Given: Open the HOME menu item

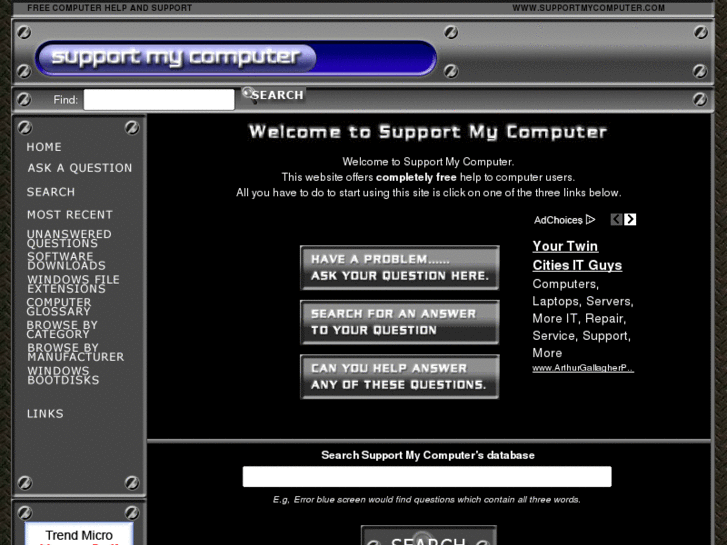Looking at the screenshot, I should tap(44, 147).
